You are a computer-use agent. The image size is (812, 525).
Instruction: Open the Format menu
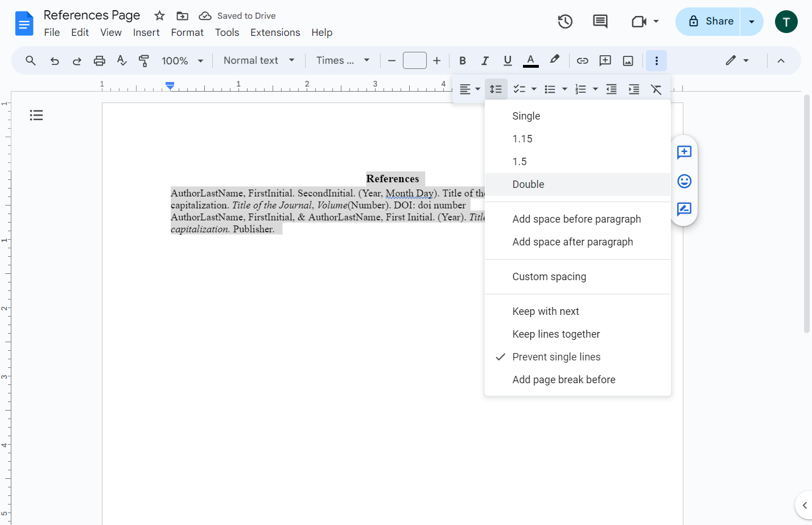click(x=187, y=32)
